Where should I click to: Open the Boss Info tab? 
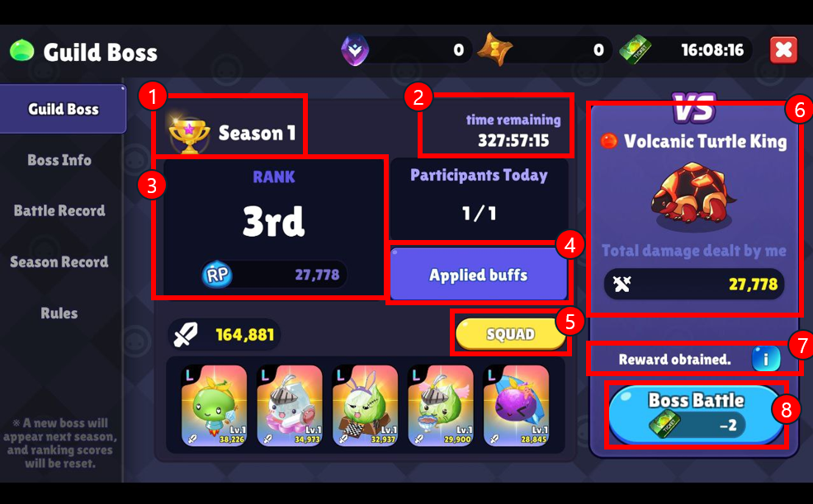tap(59, 160)
